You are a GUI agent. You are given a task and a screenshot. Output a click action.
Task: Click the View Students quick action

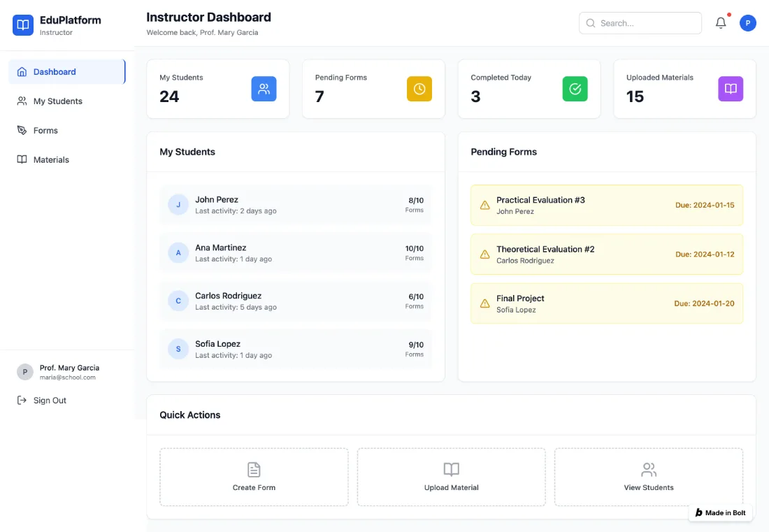click(648, 477)
